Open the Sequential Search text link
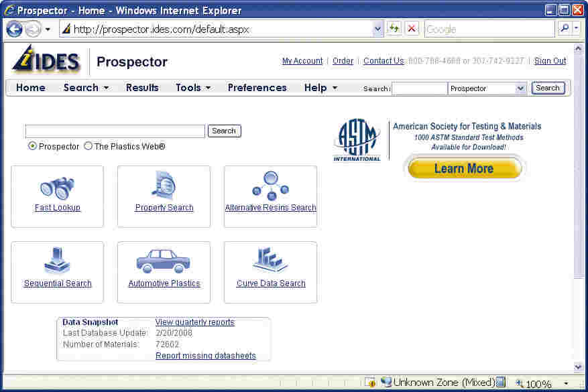588x392 pixels. 58,283
